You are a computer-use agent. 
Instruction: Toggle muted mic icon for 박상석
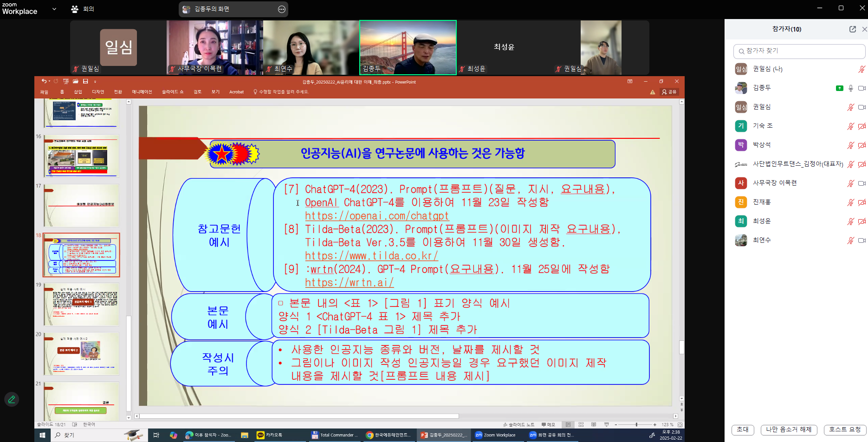[x=850, y=145]
